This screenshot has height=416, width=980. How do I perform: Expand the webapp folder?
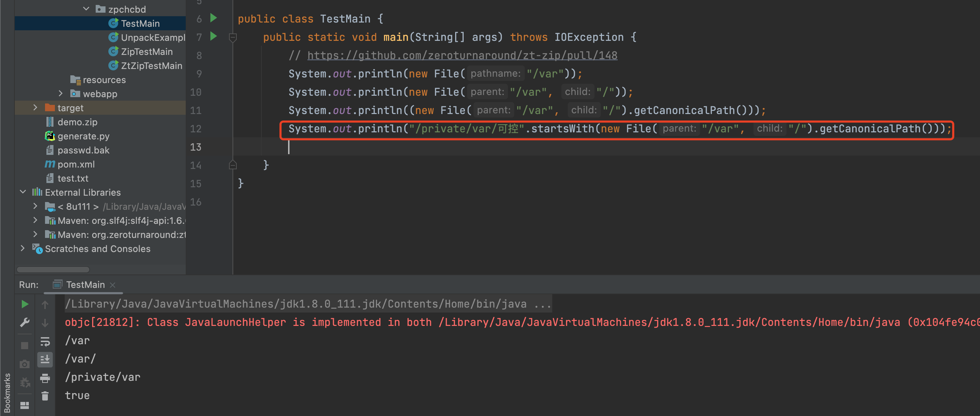click(61, 94)
